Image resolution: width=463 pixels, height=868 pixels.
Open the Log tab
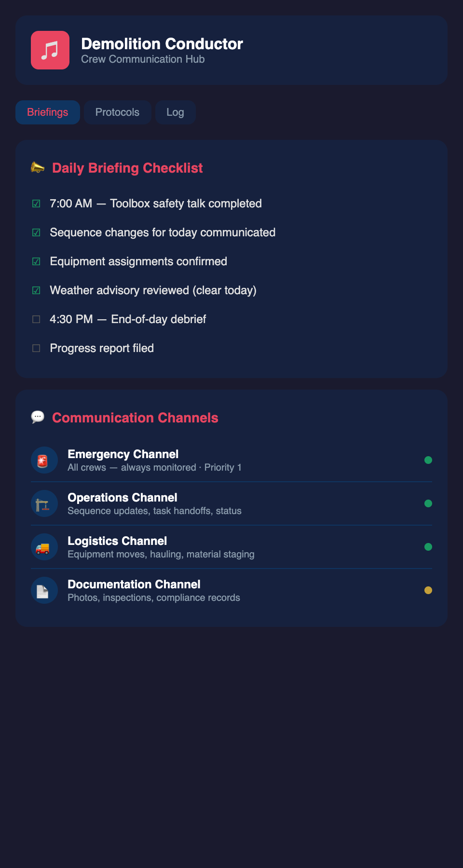tap(175, 112)
